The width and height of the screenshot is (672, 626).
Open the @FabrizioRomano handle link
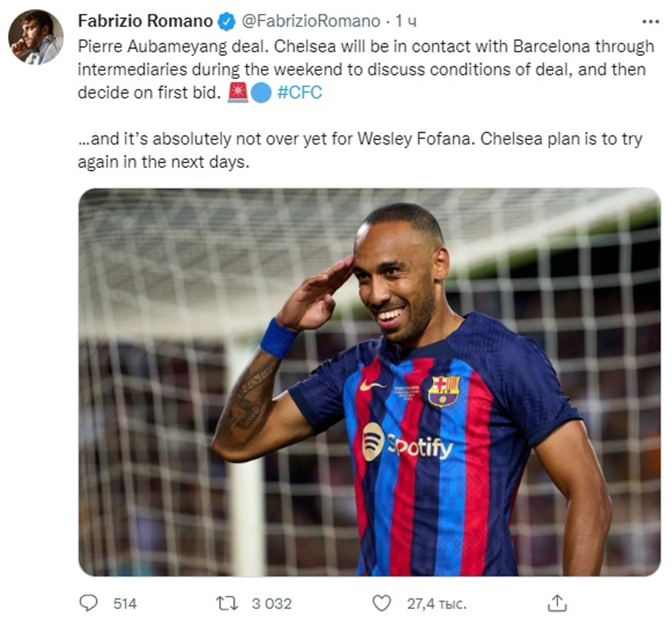point(311,21)
